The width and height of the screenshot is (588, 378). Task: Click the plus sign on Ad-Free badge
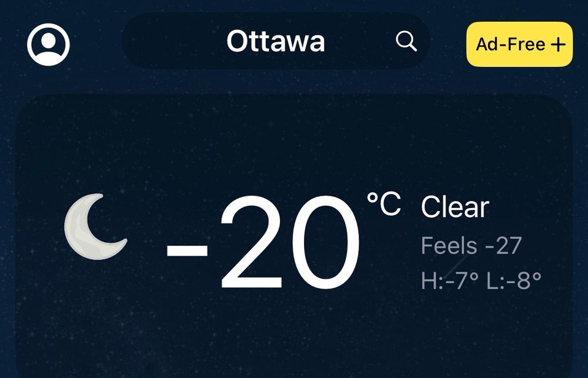click(557, 43)
